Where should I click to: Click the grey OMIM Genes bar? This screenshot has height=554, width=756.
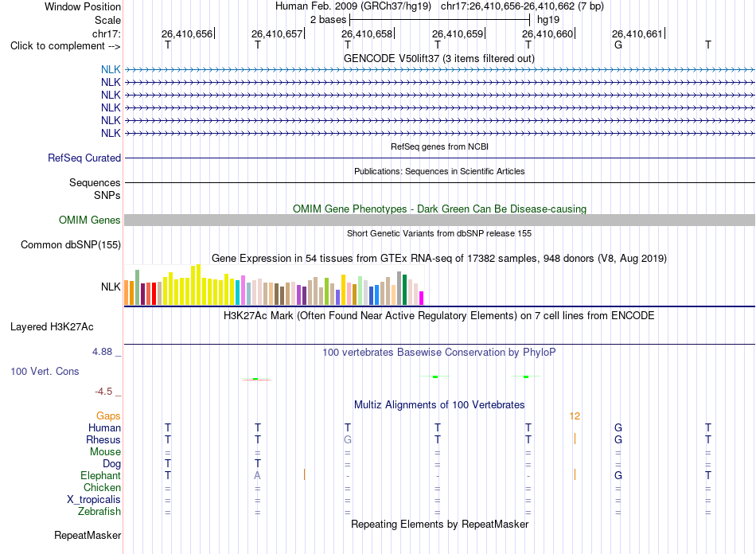(439, 220)
